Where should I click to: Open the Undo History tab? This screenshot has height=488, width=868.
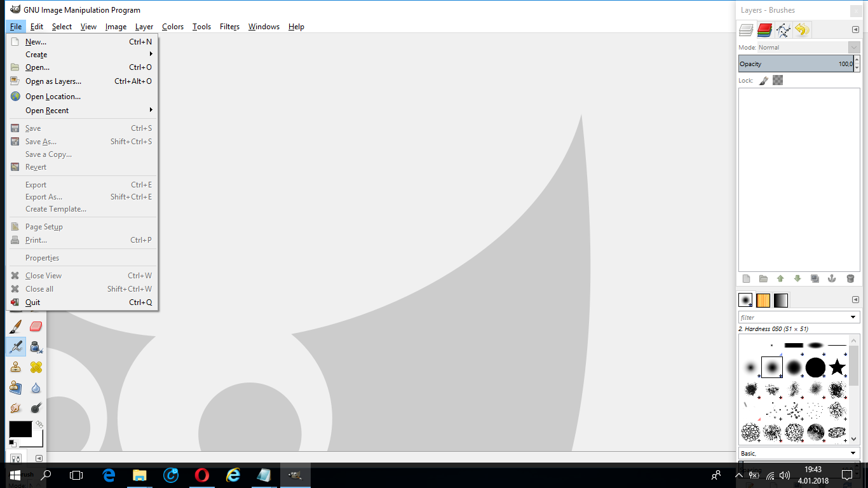tap(802, 30)
